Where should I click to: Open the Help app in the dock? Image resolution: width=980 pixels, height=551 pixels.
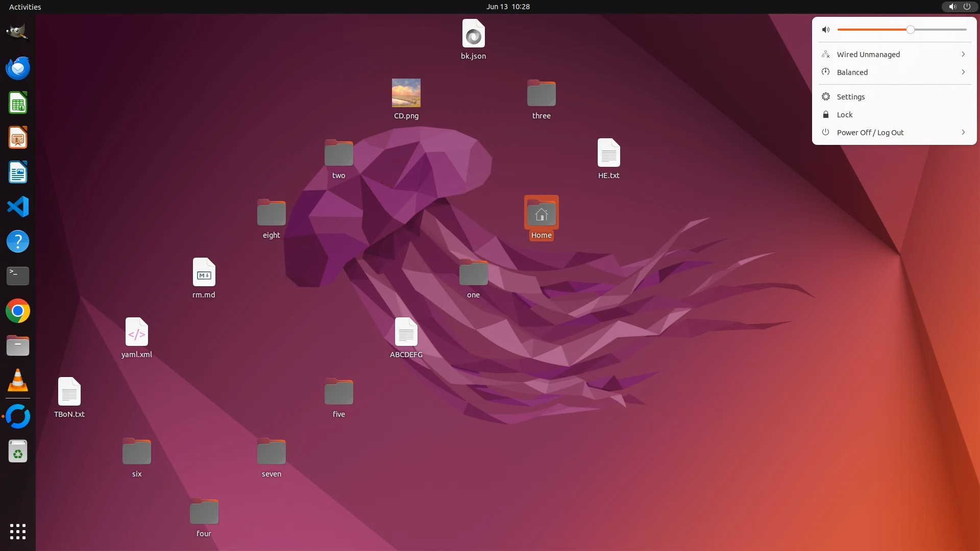[x=18, y=241]
